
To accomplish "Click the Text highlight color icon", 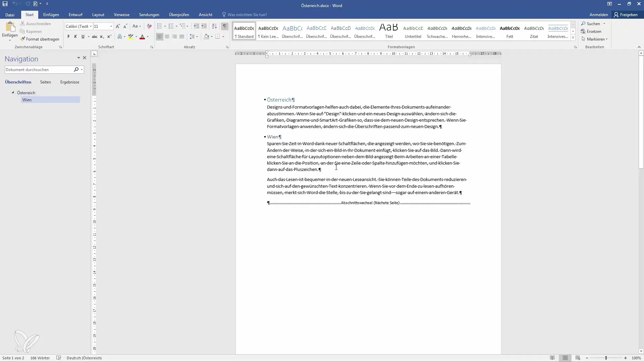I will click(131, 36).
